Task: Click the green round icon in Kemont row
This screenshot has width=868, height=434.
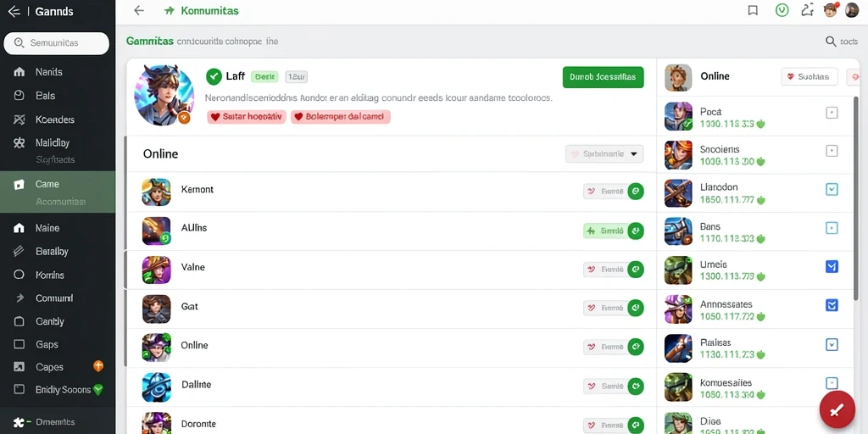Action: click(x=636, y=192)
